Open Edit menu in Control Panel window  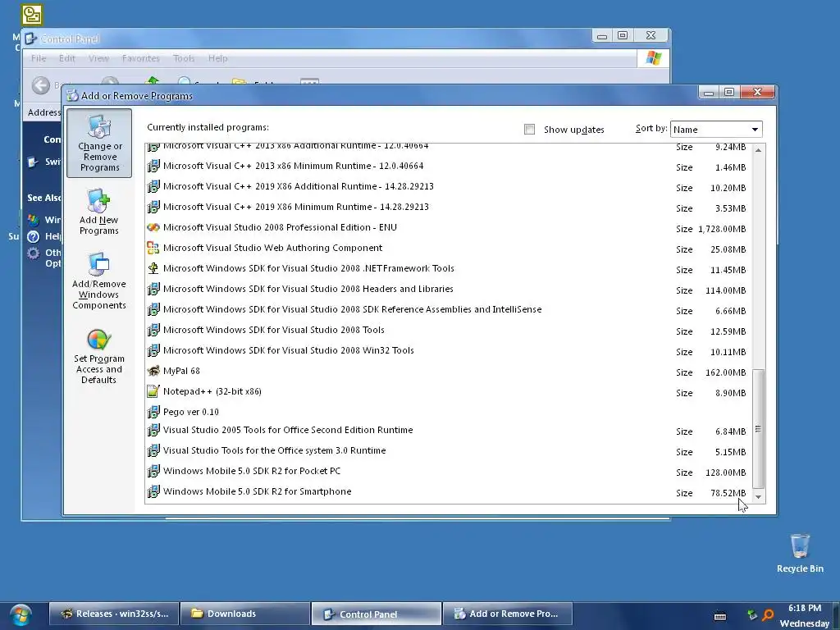point(67,58)
